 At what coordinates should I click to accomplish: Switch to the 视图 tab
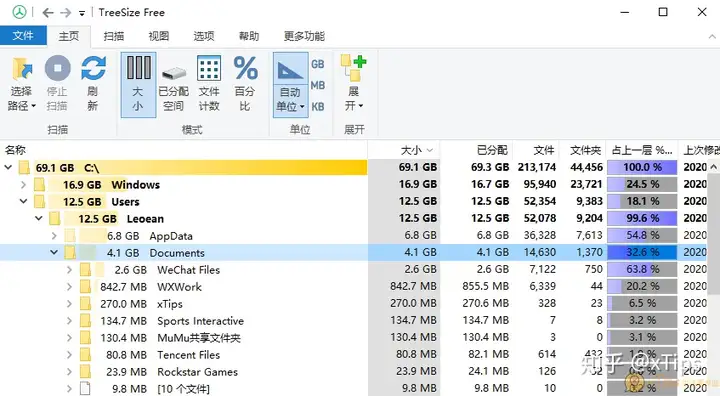158,36
